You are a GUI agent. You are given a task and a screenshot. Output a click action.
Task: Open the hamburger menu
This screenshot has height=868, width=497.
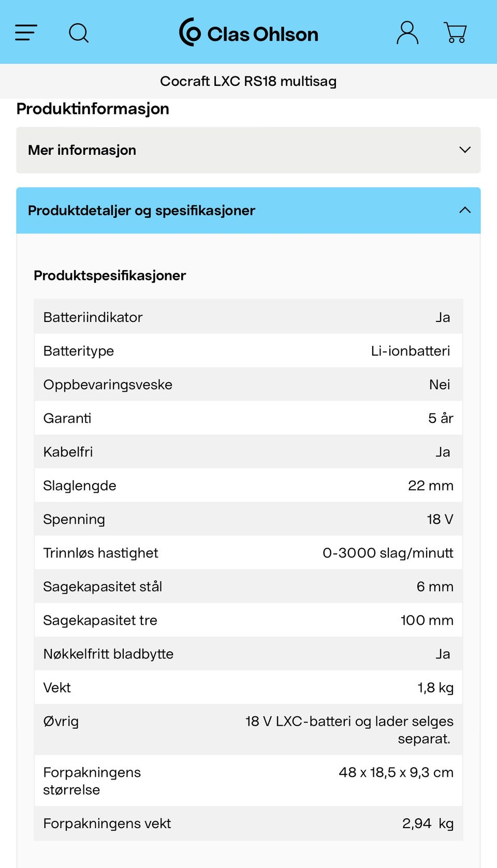click(x=26, y=33)
